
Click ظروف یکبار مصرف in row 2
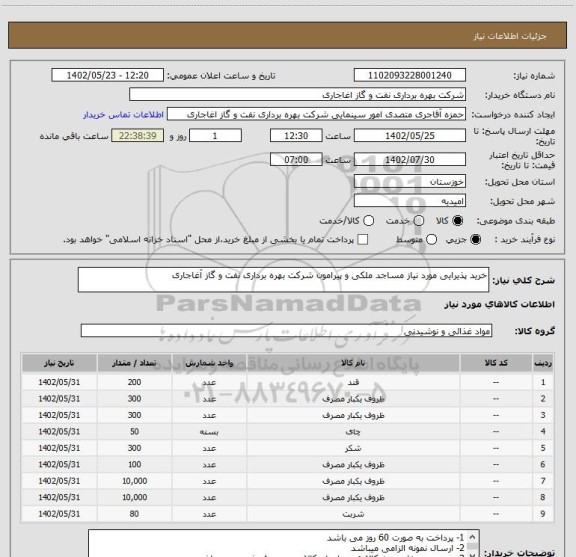click(353, 399)
